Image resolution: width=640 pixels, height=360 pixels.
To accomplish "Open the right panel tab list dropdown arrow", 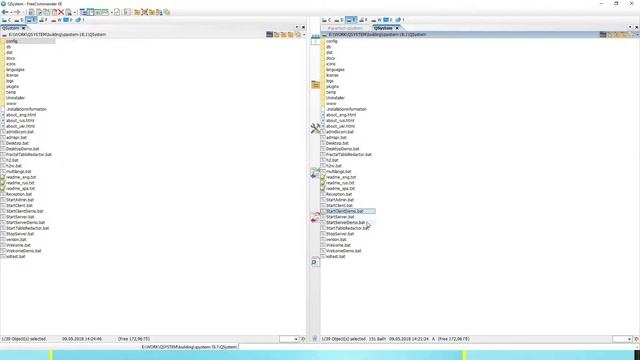I will click(x=630, y=27).
